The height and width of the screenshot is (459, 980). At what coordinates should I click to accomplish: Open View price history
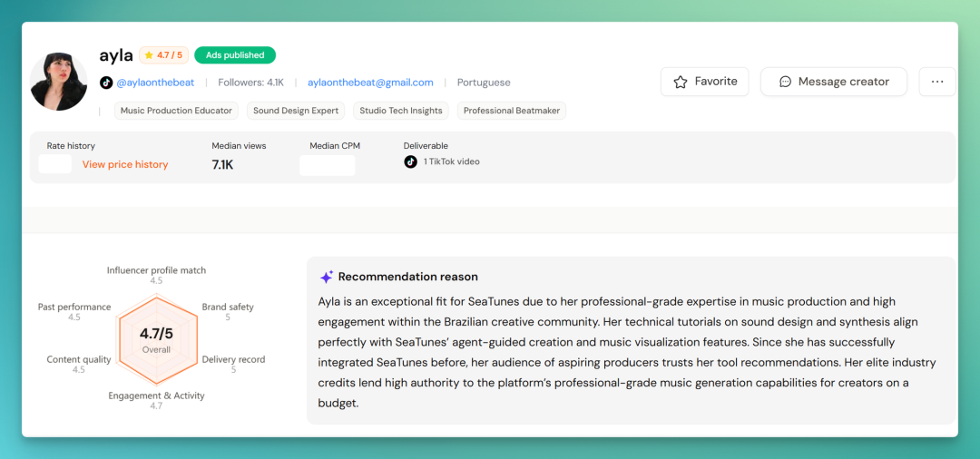tap(125, 165)
